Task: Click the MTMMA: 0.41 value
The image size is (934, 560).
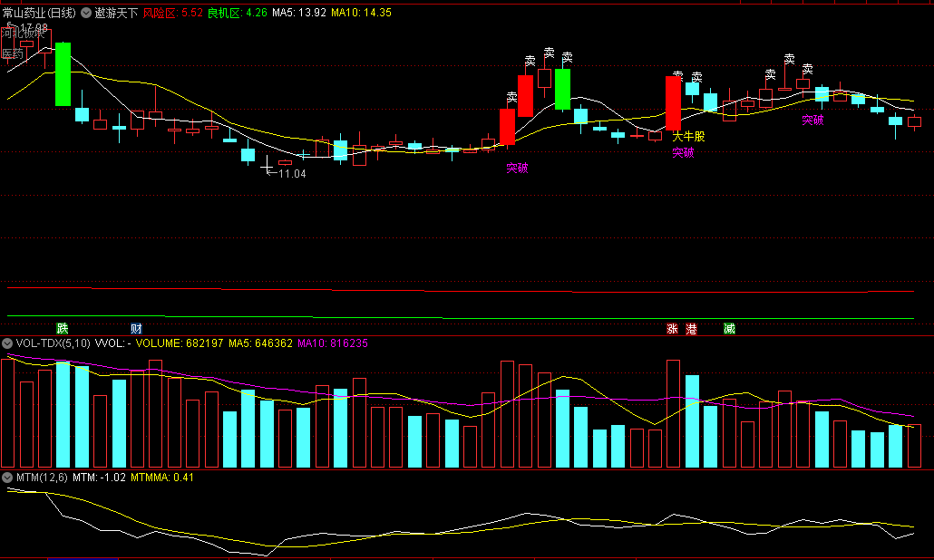Action: click(162, 478)
